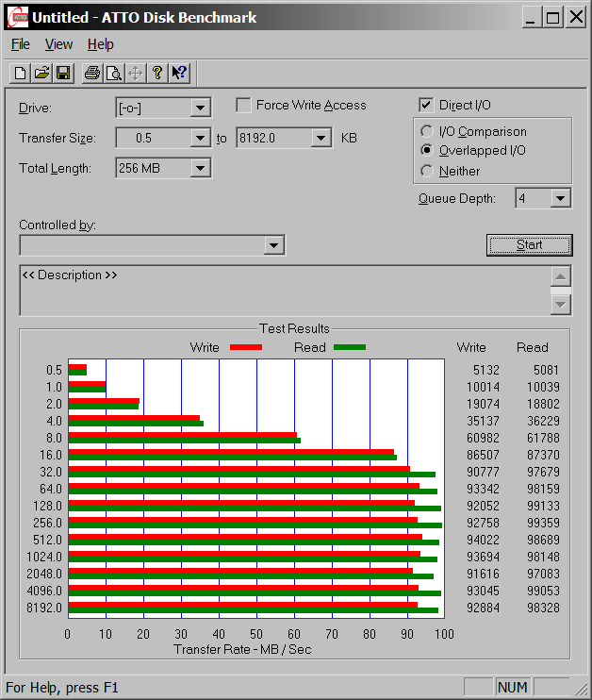Screen dimensions: 592x700
Task: Click the Print toolbar icon
Action: (x=91, y=73)
